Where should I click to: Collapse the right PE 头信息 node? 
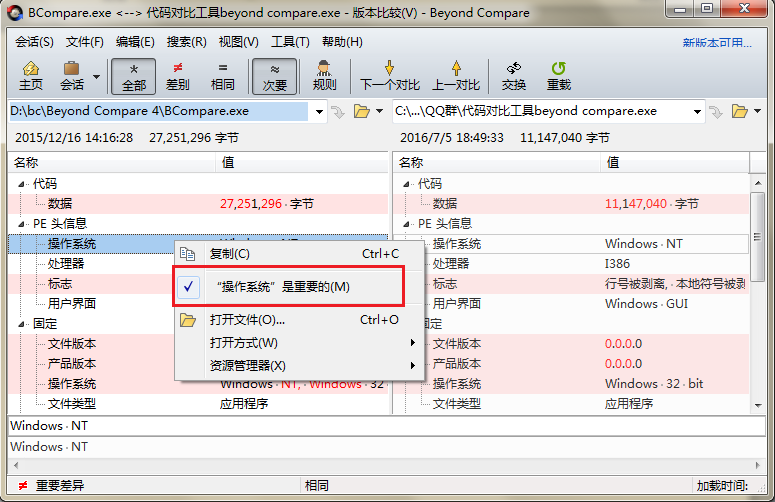pyautogui.click(x=406, y=224)
